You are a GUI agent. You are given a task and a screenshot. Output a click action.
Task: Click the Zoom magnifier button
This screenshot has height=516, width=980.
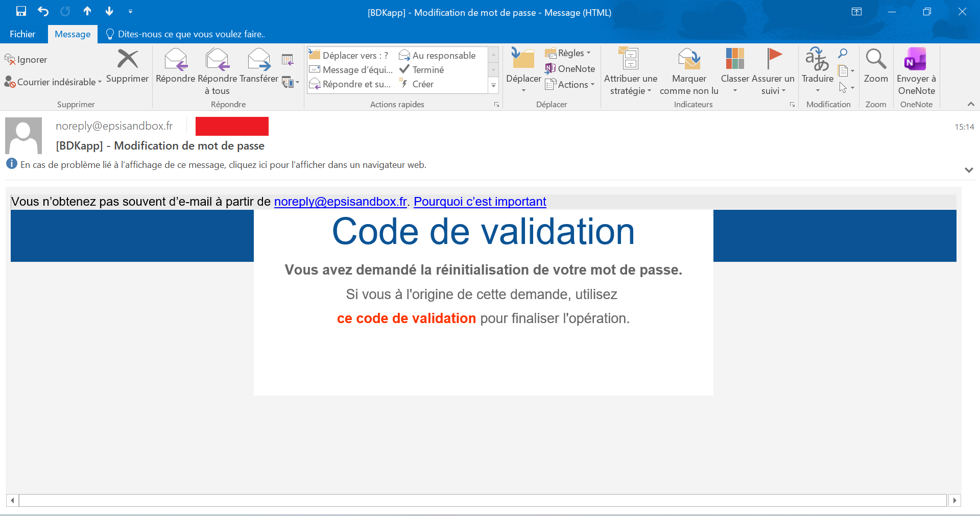tap(876, 66)
